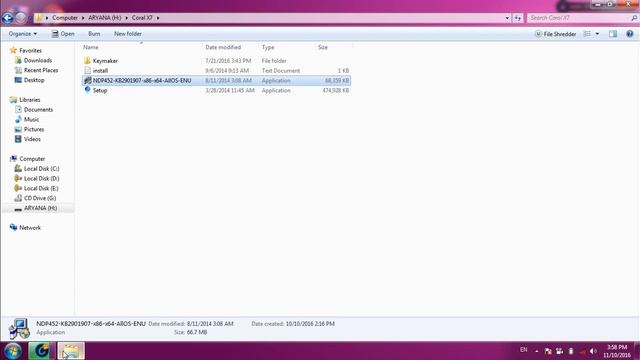640x360 pixels.
Task: Click 474,928 KB size of Setup
Action: coord(336,90)
